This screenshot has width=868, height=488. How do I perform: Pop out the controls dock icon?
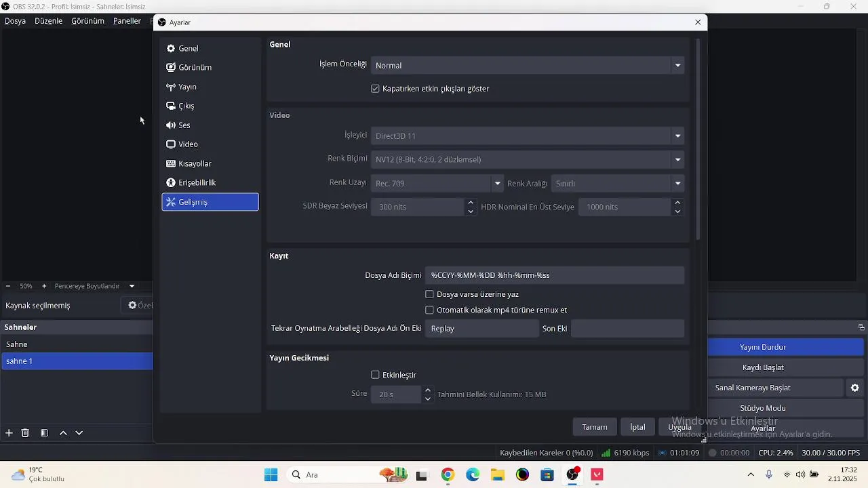[x=861, y=327]
